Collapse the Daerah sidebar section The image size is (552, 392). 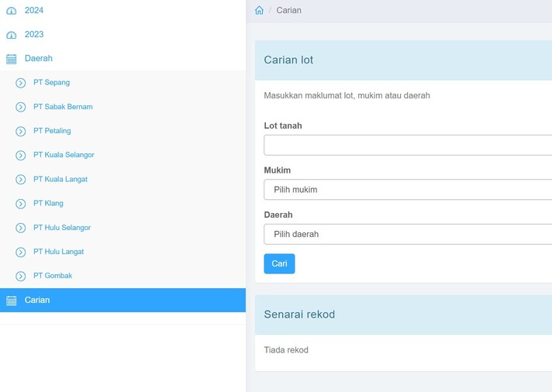click(39, 59)
